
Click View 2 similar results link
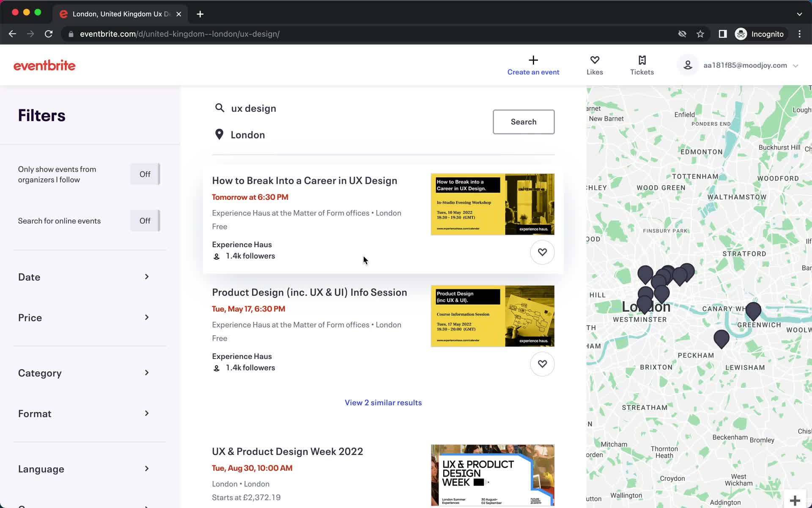tap(383, 402)
